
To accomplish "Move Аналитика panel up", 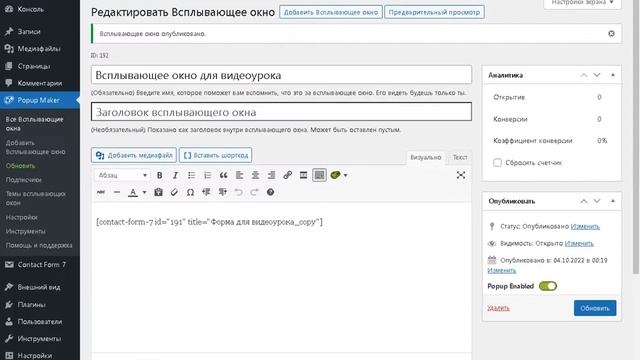I will (584, 75).
